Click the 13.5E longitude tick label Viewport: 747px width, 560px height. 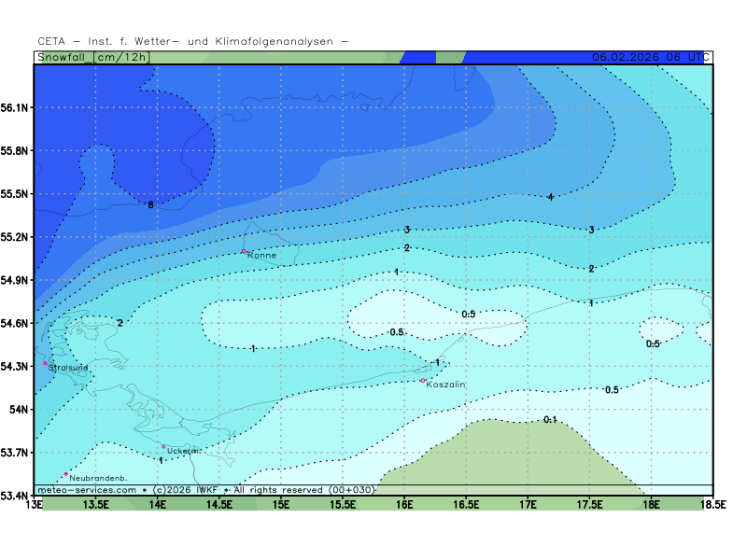click(96, 505)
